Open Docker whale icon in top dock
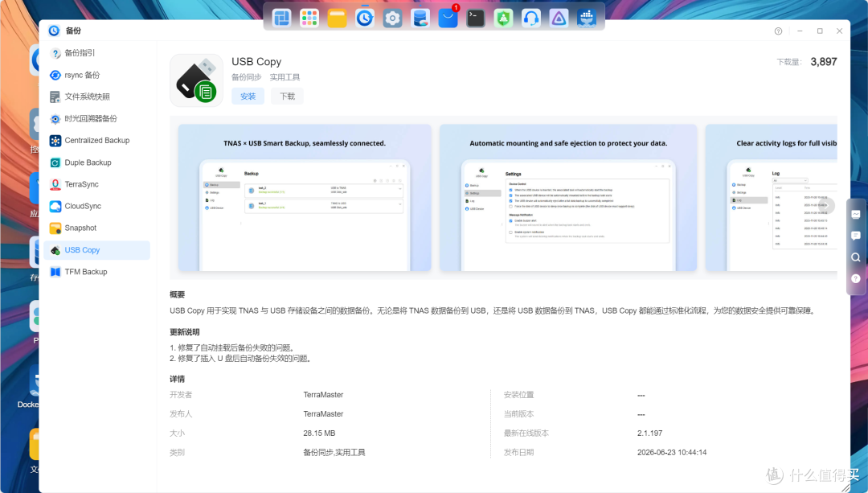 pyautogui.click(x=586, y=18)
